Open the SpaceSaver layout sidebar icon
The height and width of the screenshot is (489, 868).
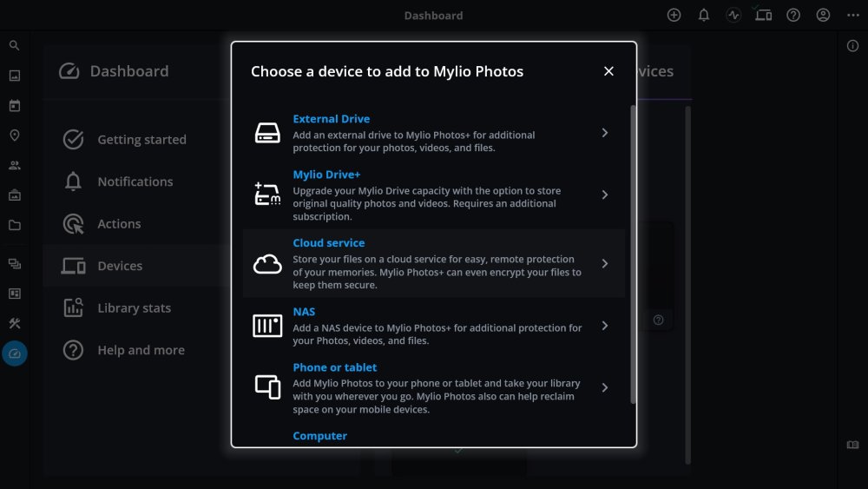pyautogui.click(x=15, y=294)
